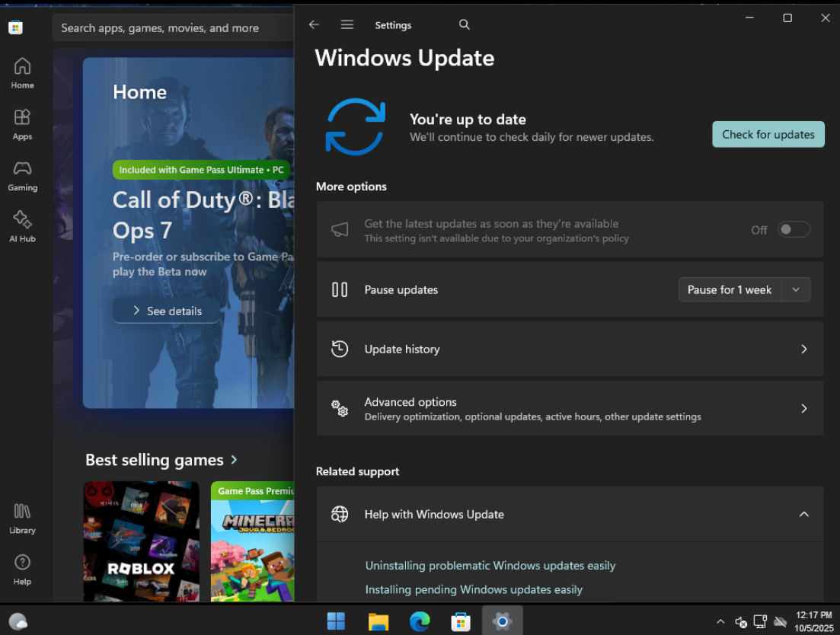Click Included with Game Pass Ultimate badge
This screenshot has height=635, width=840.
click(201, 170)
